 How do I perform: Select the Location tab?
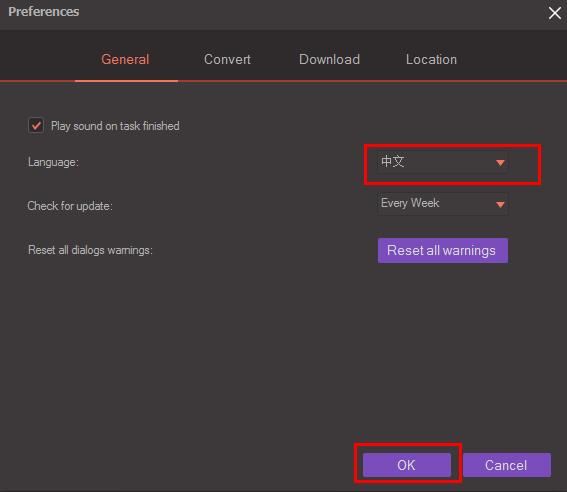point(431,59)
